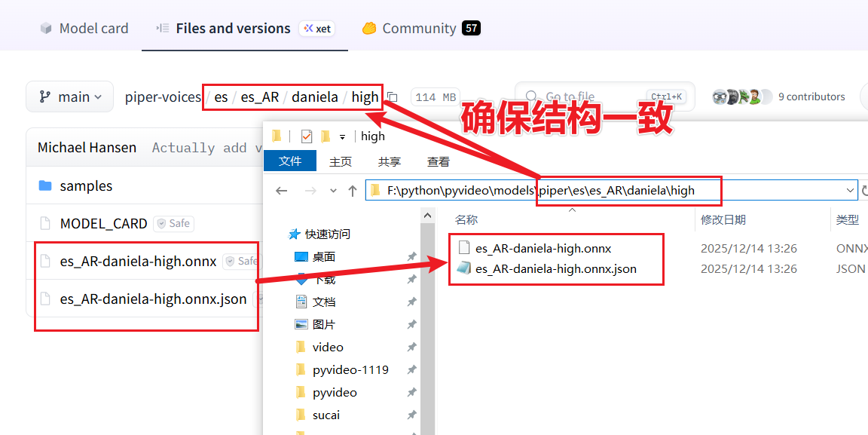Expand the address bar history dropdown
Viewport: 868px width, 435px height.
pyautogui.click(x=851, y=191)
